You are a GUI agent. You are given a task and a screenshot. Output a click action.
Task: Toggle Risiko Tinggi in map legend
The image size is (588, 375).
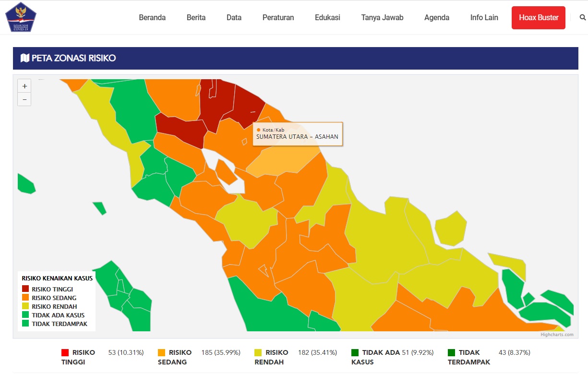pyautogui.click(x=52, y=289)
